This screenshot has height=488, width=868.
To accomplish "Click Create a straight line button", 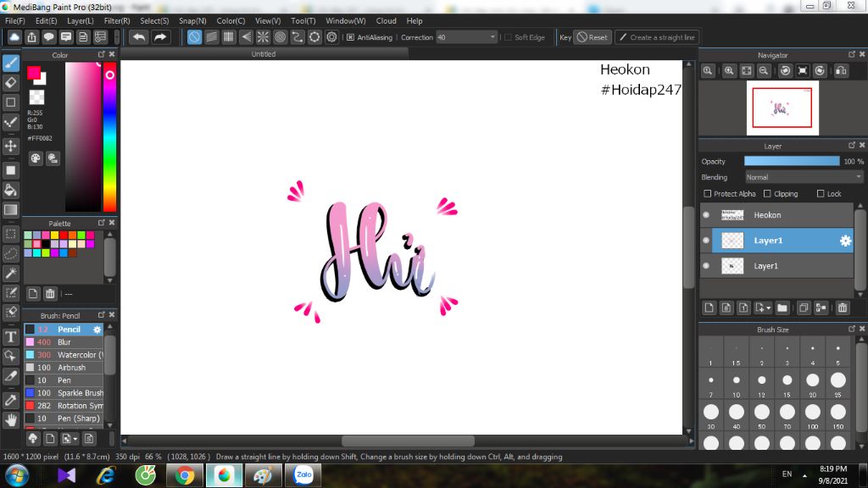I will [657, 37].
